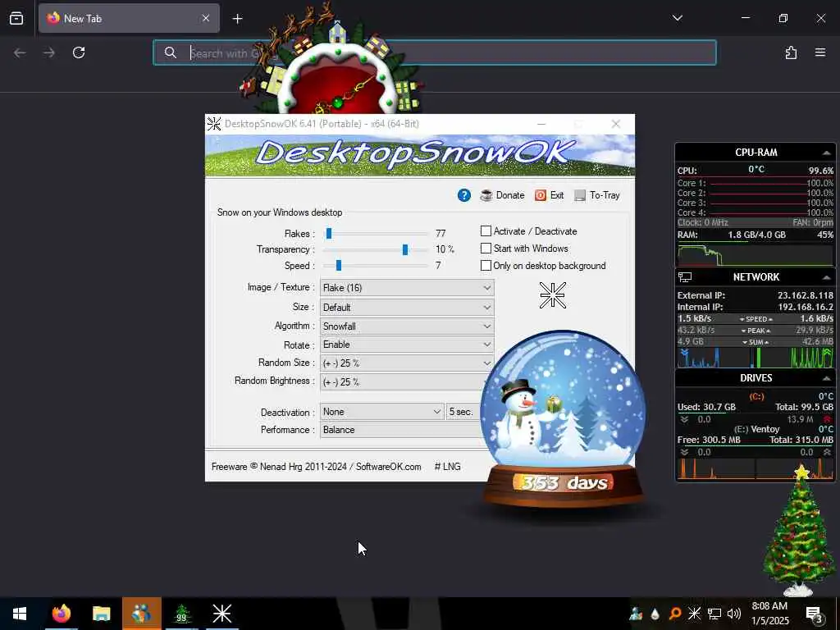This screenshot has width=840, height=630.
Task: Expand the Algorithm dropdown showing Snowfall
Action: click(407, 326)
